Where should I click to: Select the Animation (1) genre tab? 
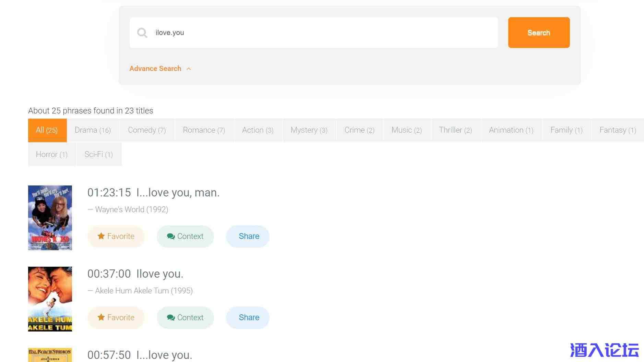[511, 130]
